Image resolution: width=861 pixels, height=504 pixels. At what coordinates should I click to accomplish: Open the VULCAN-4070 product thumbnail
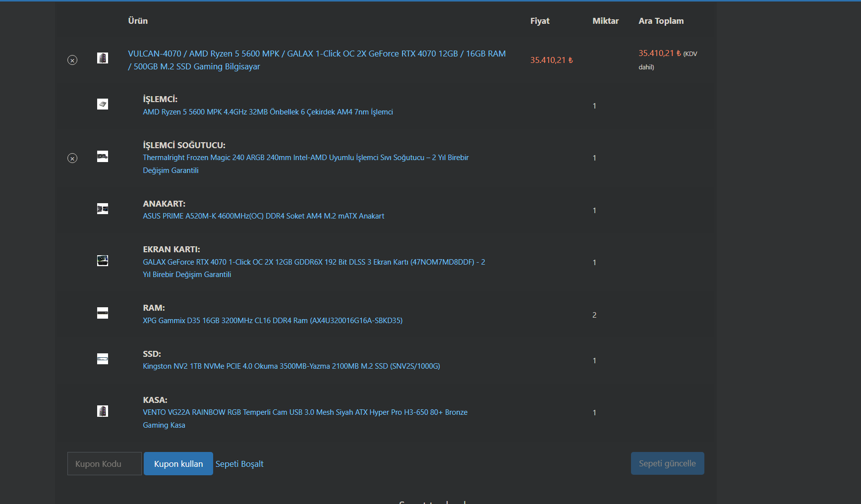tap(103, 58)
